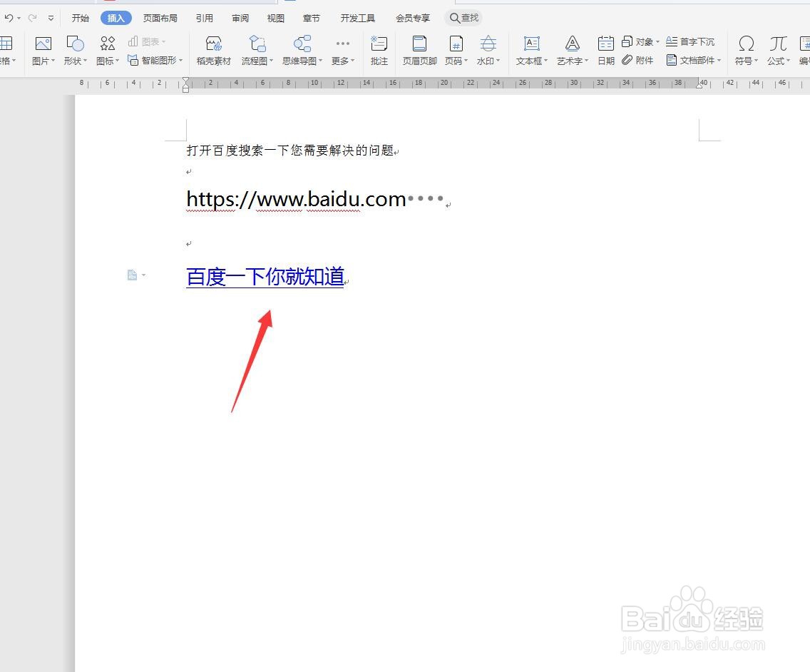Viewport: 810px width, 672px height.
Task: Insert a 流程图 flowchart
Action: 255,50
